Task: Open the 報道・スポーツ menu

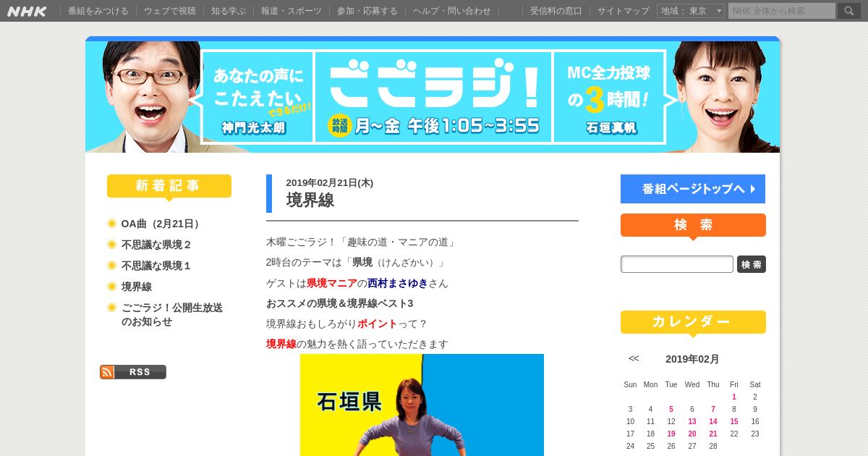Action: (292, 11)
